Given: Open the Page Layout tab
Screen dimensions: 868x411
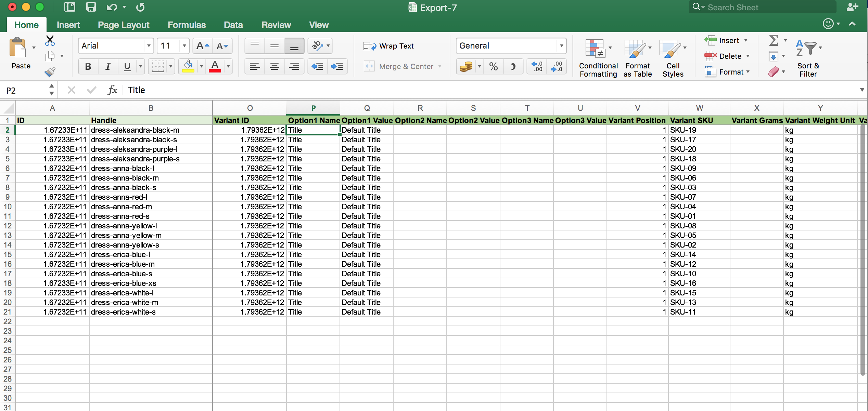Looking at the screenshot, I should [124, 25].
